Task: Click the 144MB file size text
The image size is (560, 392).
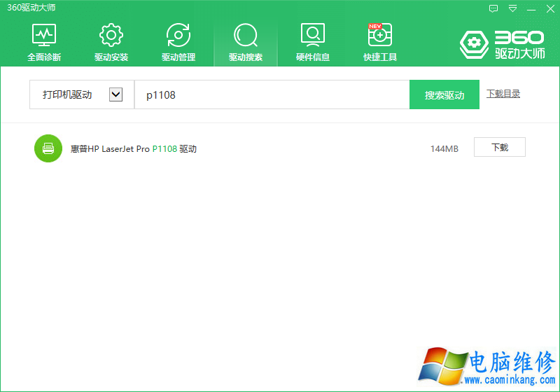Action: click(444, 148)
